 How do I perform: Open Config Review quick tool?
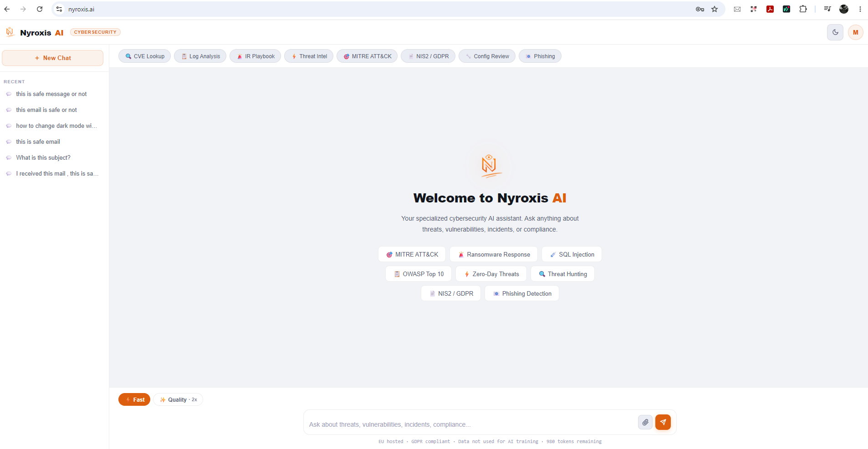coord(487,56)
